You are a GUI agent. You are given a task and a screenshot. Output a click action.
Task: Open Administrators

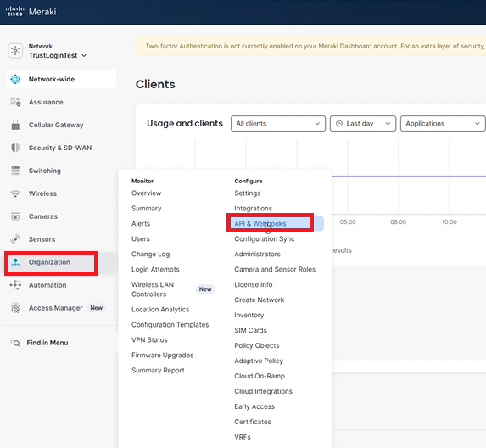(x=257, y=255)
